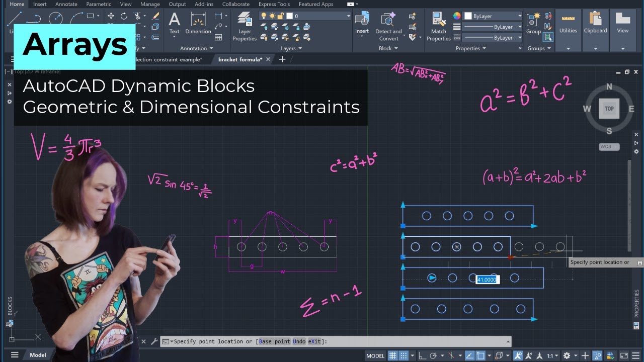Click the Table icon in Annotation
This screenshot has height=362, width=644.
coord(218,37)
